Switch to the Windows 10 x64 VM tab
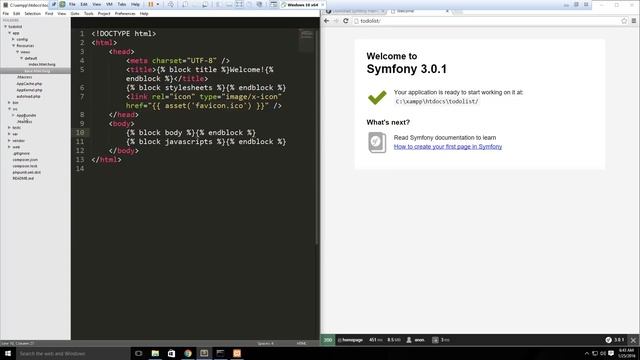Screen dimensions: 640x360 [302, 4]
